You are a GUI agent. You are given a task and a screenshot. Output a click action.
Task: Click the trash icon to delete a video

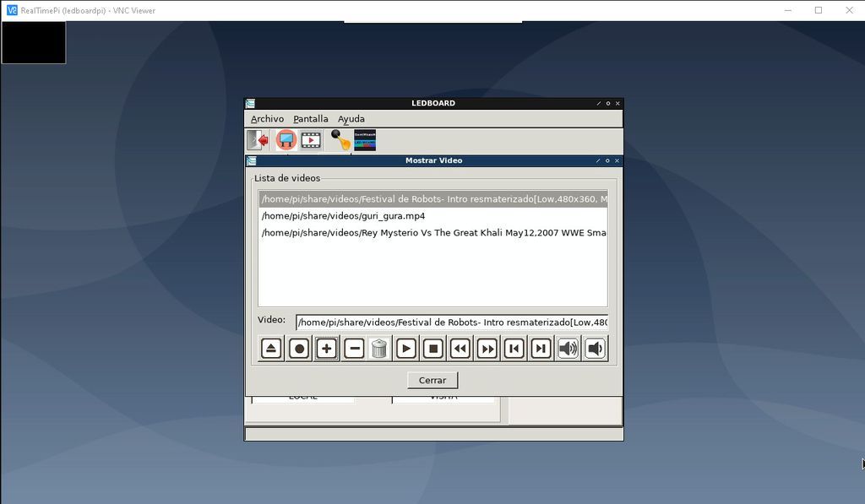point(379,348)
